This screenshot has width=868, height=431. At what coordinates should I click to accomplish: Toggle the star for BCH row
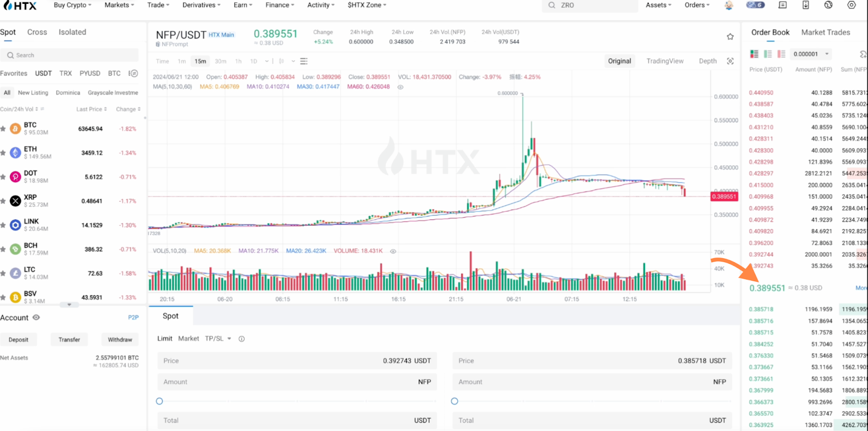(3, 249)
